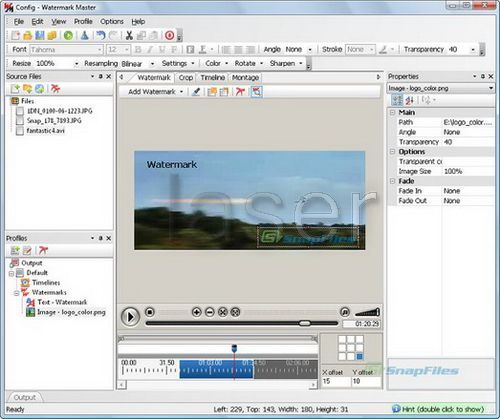
Task: Check the Snap_178_7893.JPG file checkbox
Action: (x=20, y=121)
